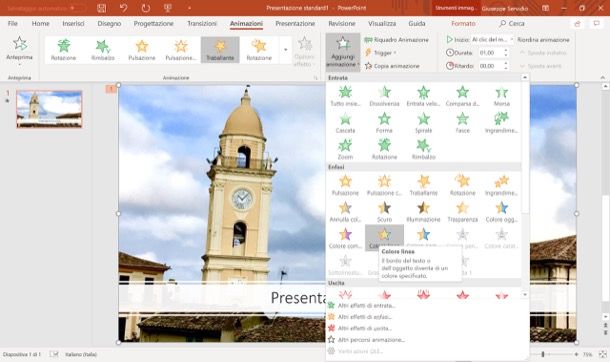
Task: Open the Inserisci ribbon tab
Action: click(x=73, y=24)
